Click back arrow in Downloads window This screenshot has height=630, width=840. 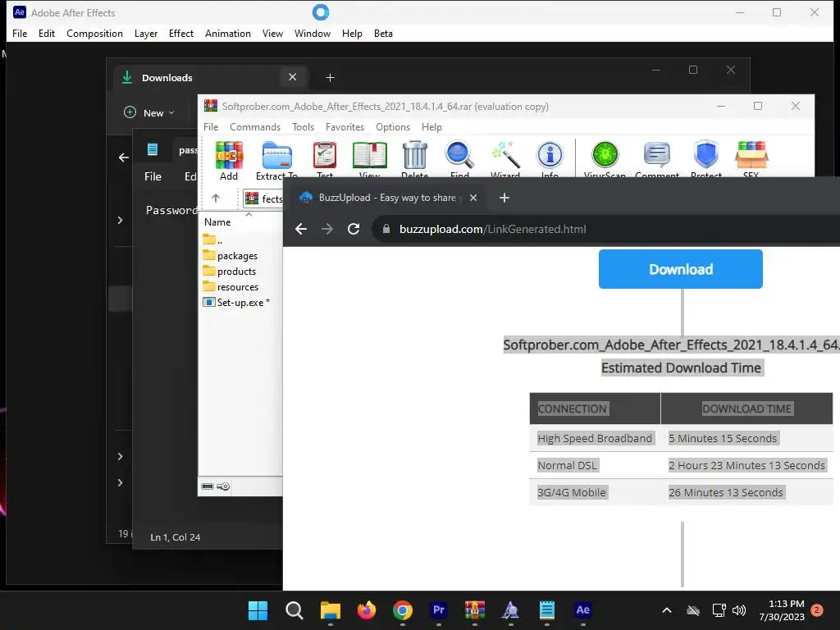pos(124,157)
